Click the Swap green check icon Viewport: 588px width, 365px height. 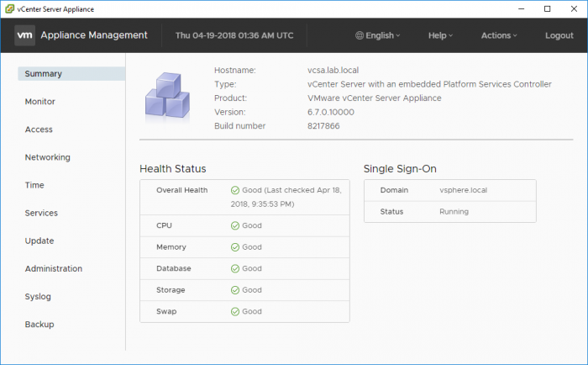(x=235, y=312)
